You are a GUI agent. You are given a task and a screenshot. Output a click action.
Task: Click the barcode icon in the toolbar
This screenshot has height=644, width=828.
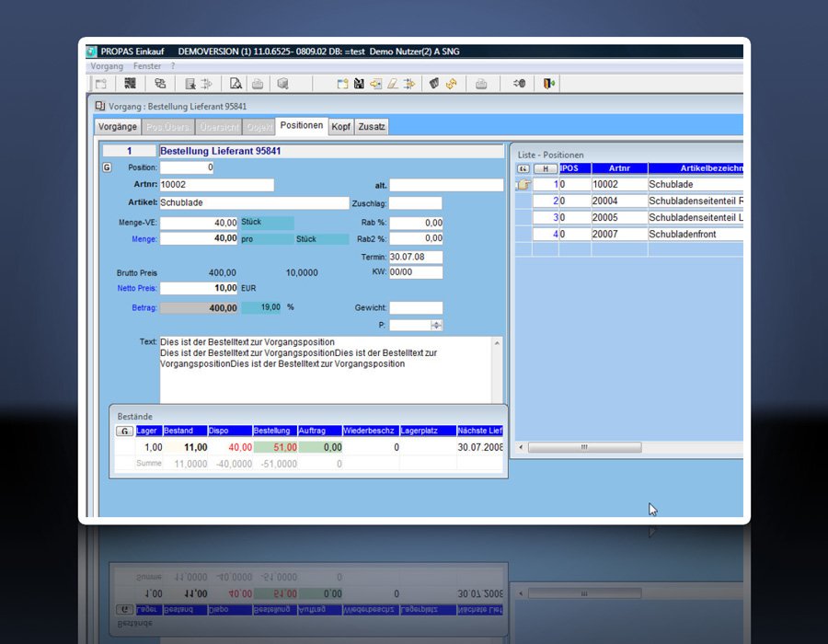pos(131,84)
